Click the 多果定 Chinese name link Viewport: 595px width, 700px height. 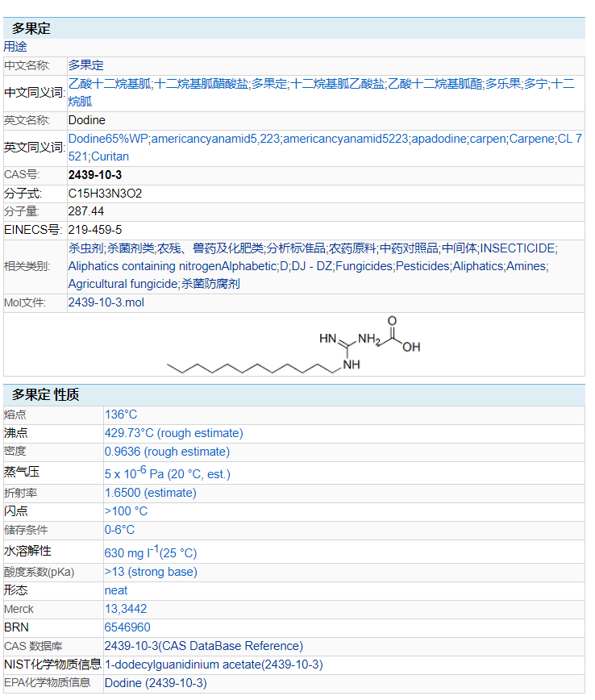[85, 65]
